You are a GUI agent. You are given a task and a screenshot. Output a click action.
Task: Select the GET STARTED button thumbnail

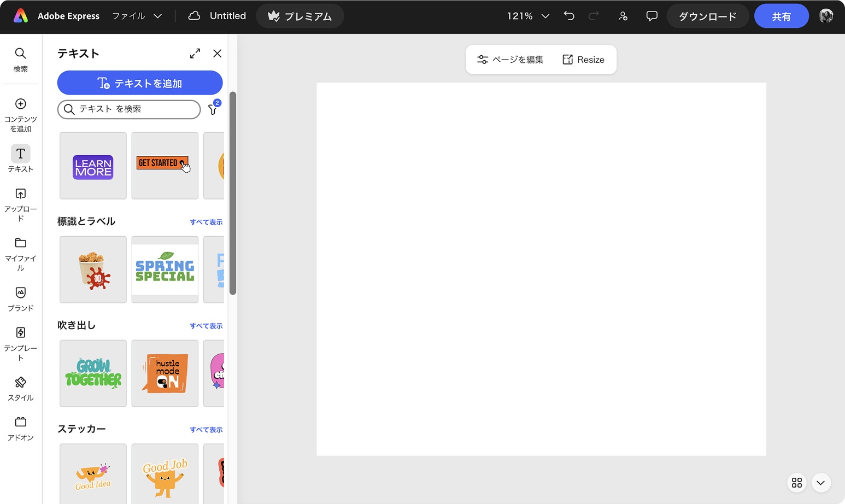pyautogui.click(x=165, y=166)
